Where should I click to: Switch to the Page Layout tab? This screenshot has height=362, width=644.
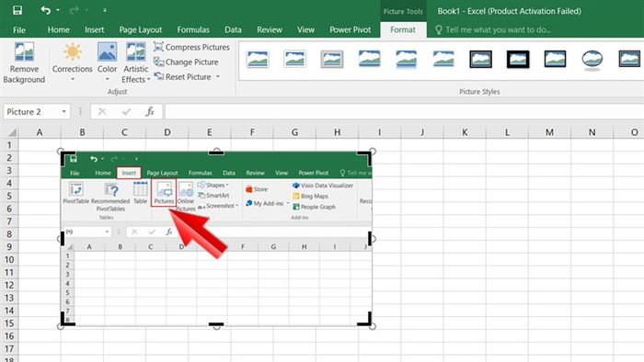(141, 29)
